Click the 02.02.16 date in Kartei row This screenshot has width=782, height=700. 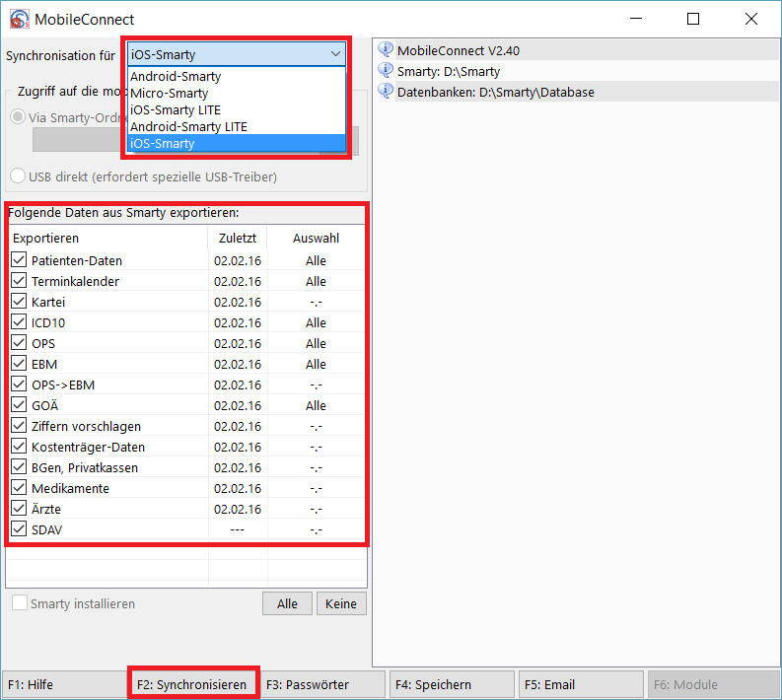point(238,302)
